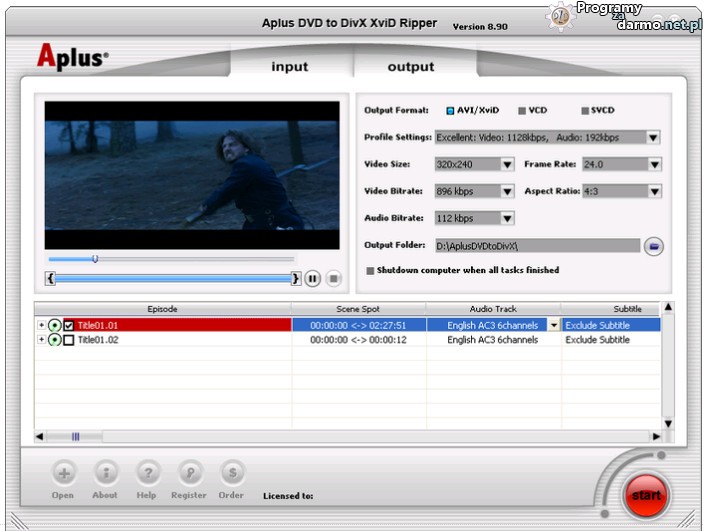Switch to the output tab
Screen dimensions: 704x531
coord(411,67)
